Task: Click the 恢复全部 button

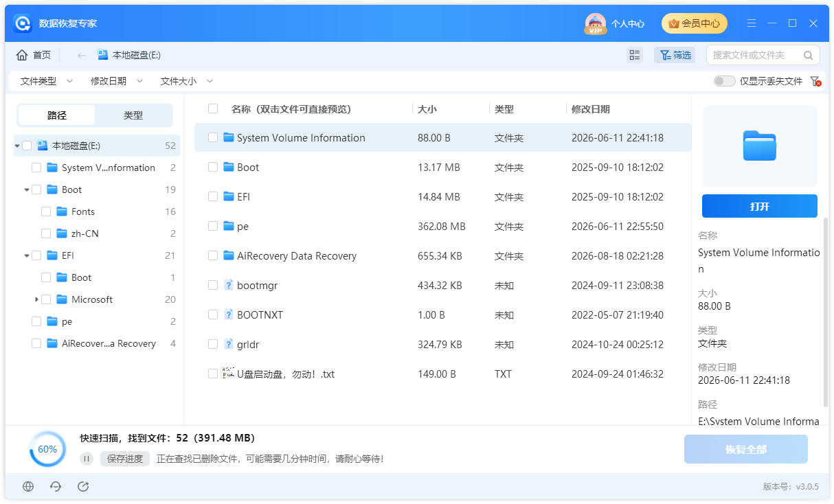Action: point(746,449)
